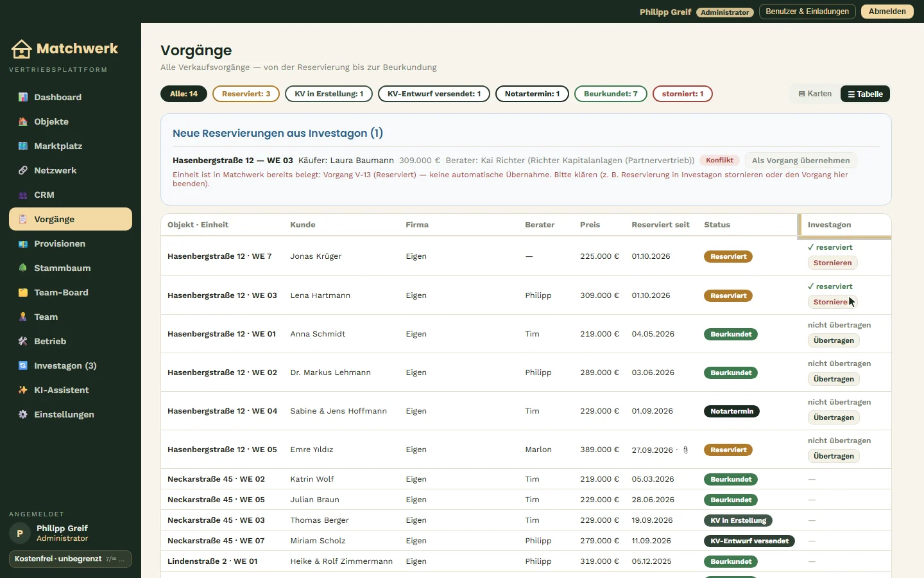The height and width of the screenshot is (578, 924).
Task: Click Übertragen for Emre Yıldız row
Action: [834, 456]
